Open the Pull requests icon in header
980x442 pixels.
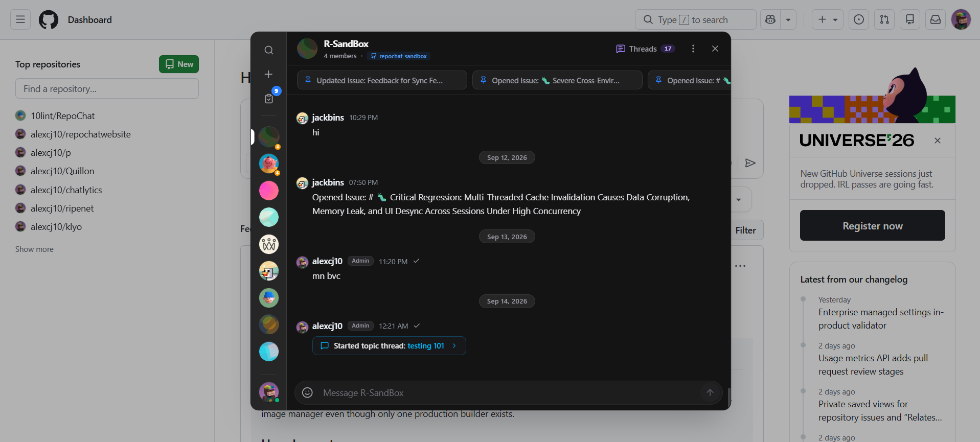(x=884, y=19)
